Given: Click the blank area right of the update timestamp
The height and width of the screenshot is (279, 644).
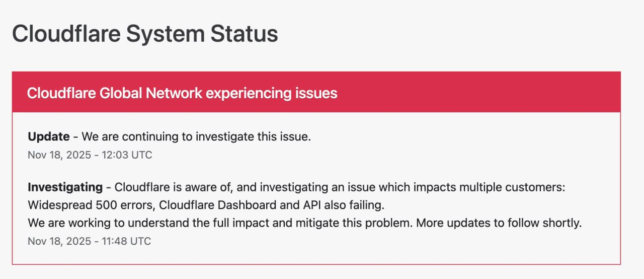Looking at the screenshot, I should click(x=352, y=155).
